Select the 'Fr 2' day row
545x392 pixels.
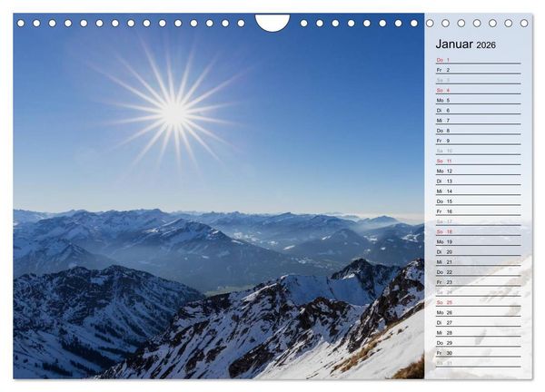(x=479, y=70)
